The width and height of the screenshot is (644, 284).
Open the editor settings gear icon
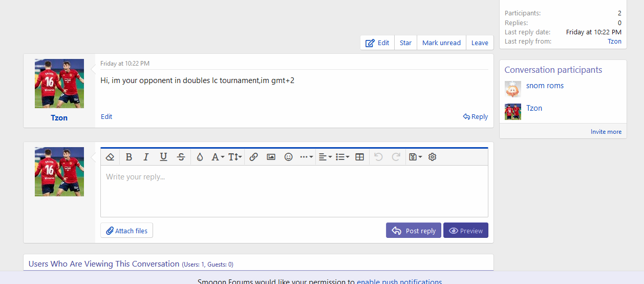(432, 157)
